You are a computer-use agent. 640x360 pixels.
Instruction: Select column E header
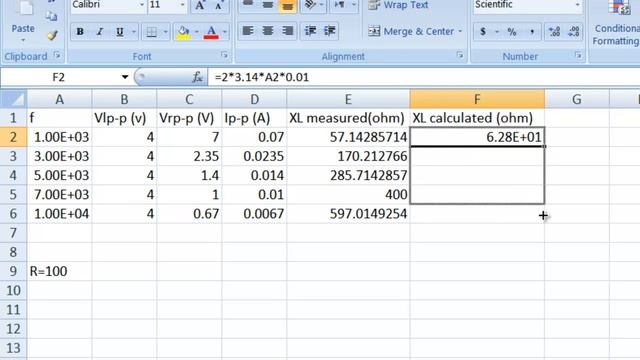tap(348, 99)
